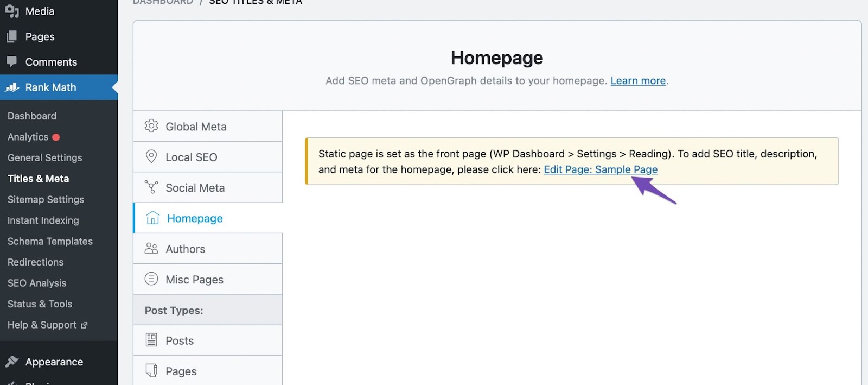868x385 pixels.
Task: Select the Rank Math menu item
Action: (59, 87)
